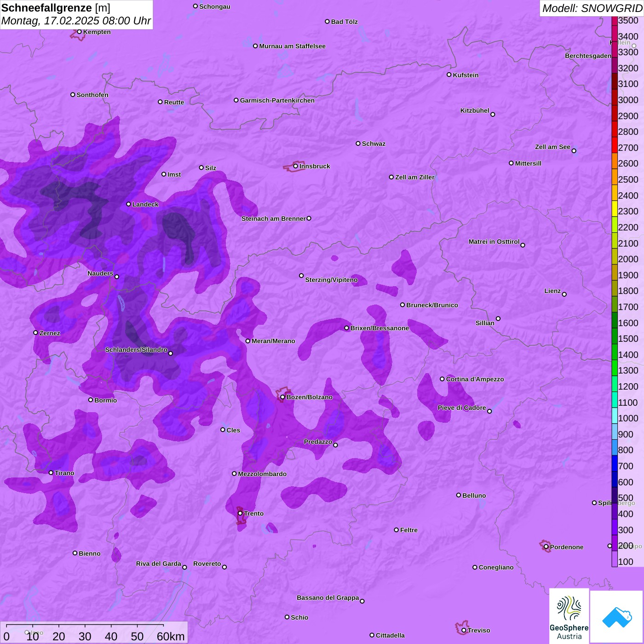644x644 pixels.
Task: Select the Landeck city marker dot
Action: point(129,204)
